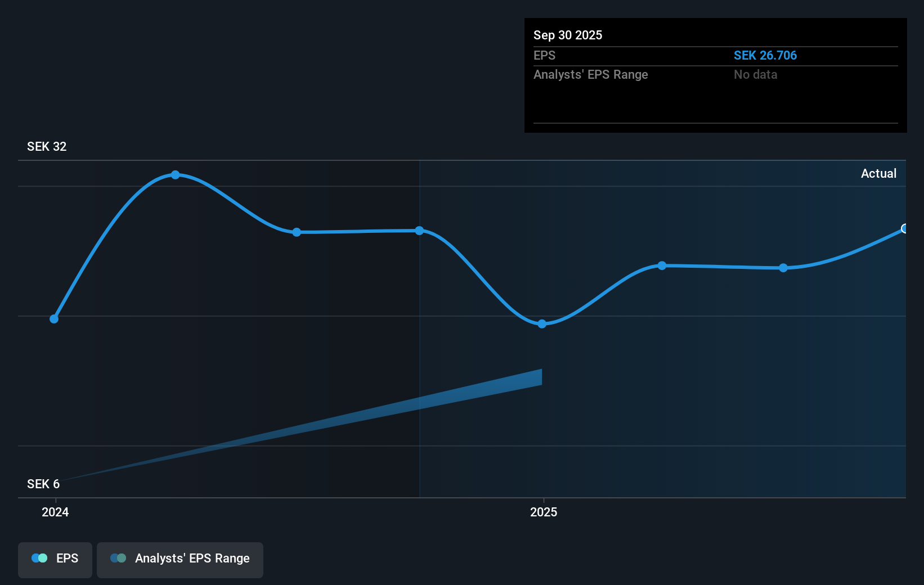Click the flat-segment data point after the peak
This screenshot has width=924, height=585.
pos(297,232)
